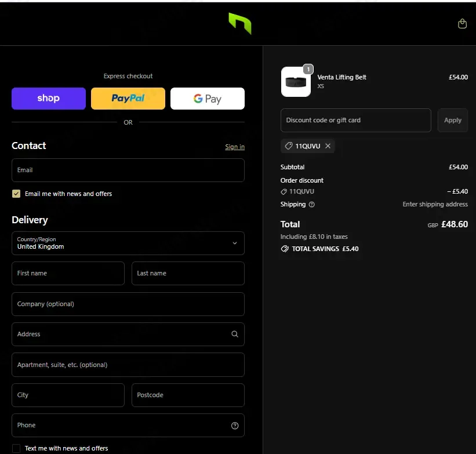Screen dimensions: 476x454
Task: Click the green store logo
Action: 240,23
